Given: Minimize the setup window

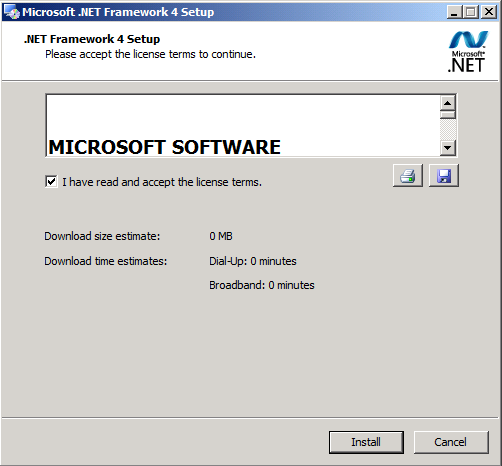Looking at the screenshot, I should point(454,12).
